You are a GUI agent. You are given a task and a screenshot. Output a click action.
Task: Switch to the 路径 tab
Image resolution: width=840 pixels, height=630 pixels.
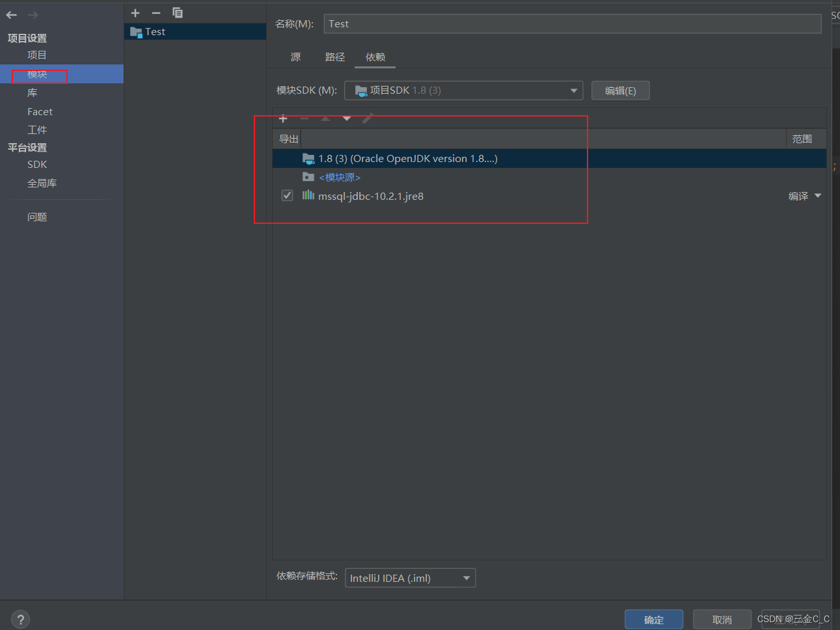pyautogui.click(x=335, y=57)
